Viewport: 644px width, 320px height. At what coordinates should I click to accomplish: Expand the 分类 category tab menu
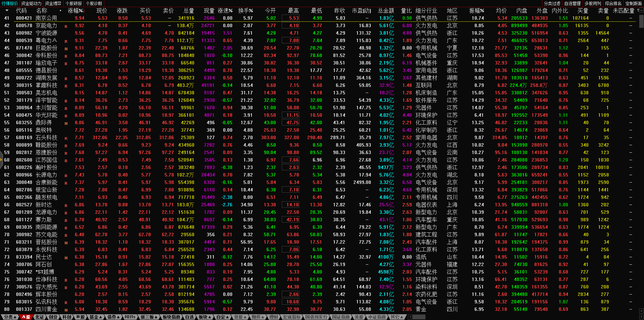pyautogui.click(x=10, y=317)
